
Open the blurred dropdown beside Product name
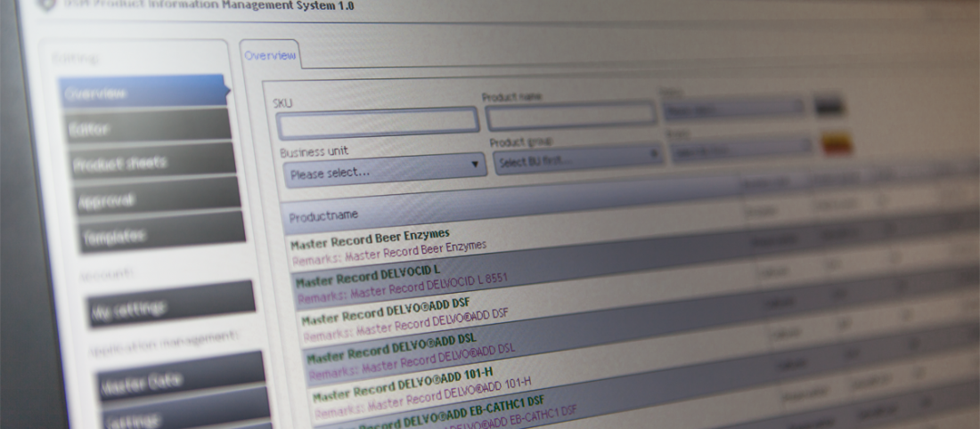pos(734,109)
